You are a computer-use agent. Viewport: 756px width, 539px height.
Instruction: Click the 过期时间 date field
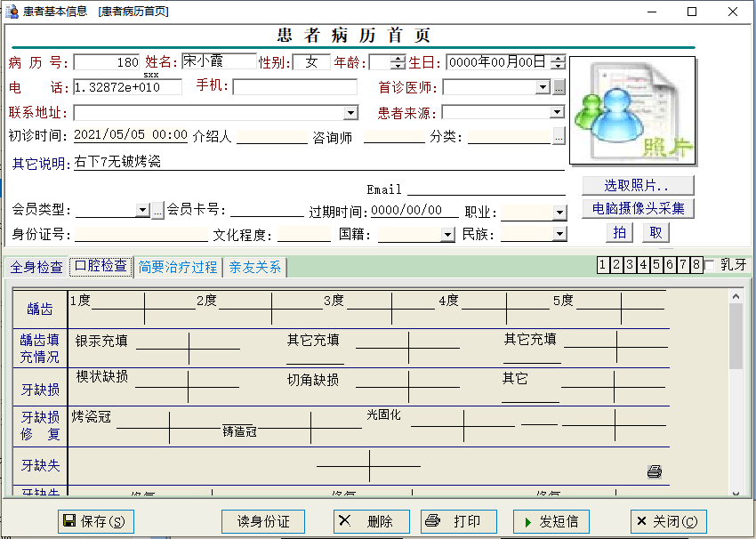pos(414,210)
